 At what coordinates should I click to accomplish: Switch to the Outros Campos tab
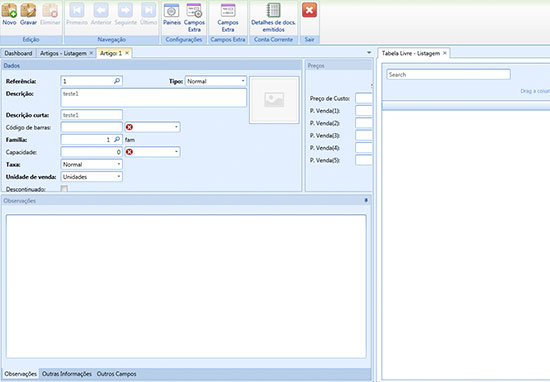point(116,374)
